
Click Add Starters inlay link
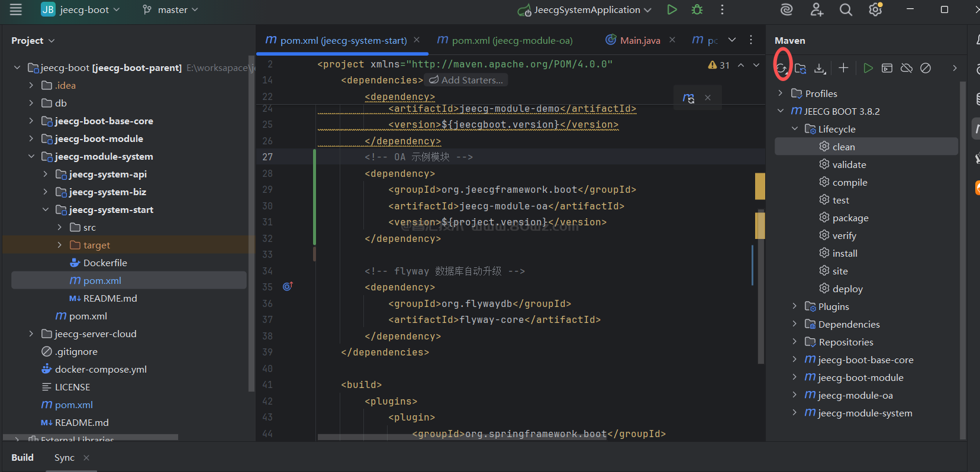click(466, 80)
